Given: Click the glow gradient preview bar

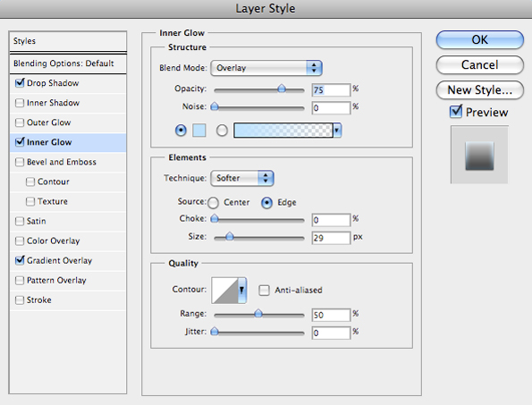Looking at the screenshot, I should click(x=283, y=131).
